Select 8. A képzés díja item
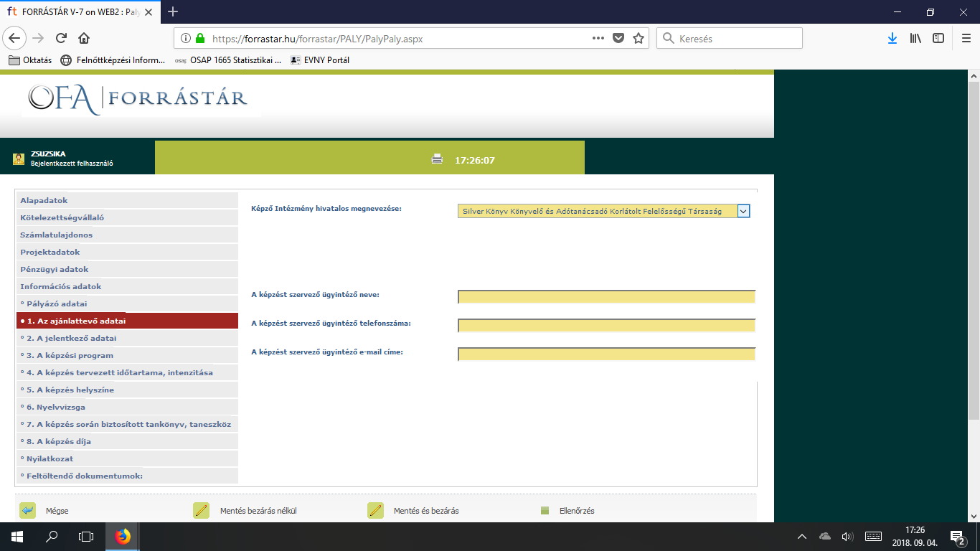The width and height of the screenshot is (980, 551). point(127,441)
